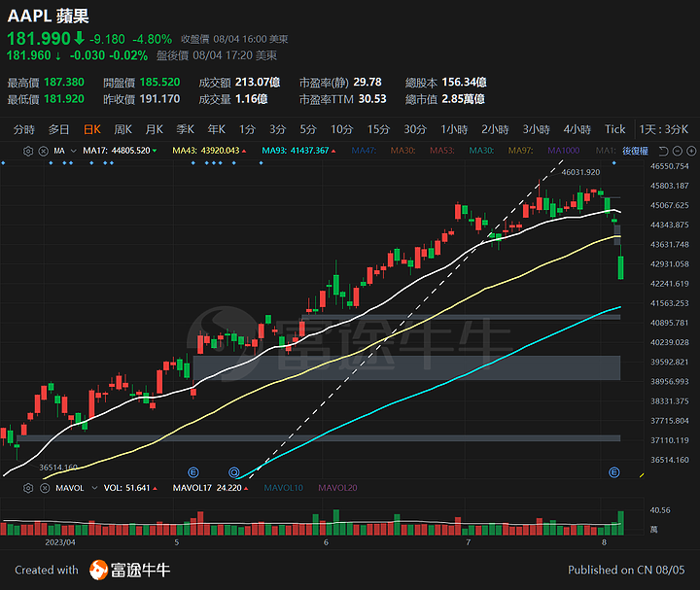Select the 分時 intraday tab
700x590 pixels.
[23, 129]
